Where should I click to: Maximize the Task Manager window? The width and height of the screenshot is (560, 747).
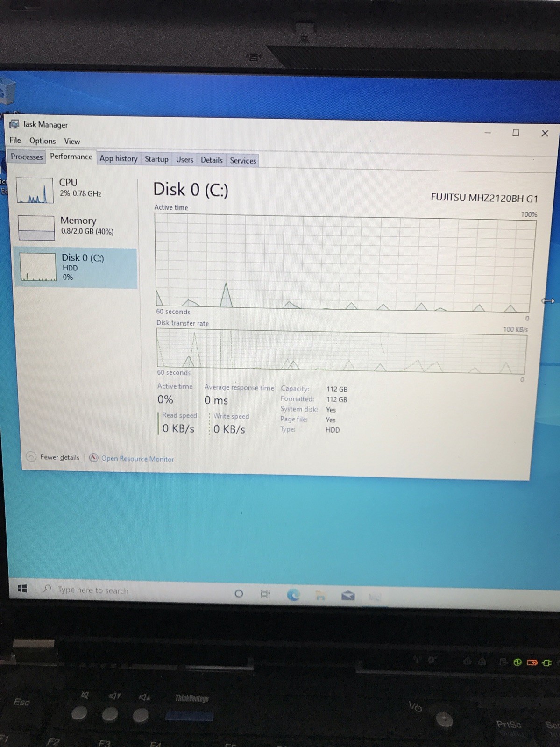[516, 133]
